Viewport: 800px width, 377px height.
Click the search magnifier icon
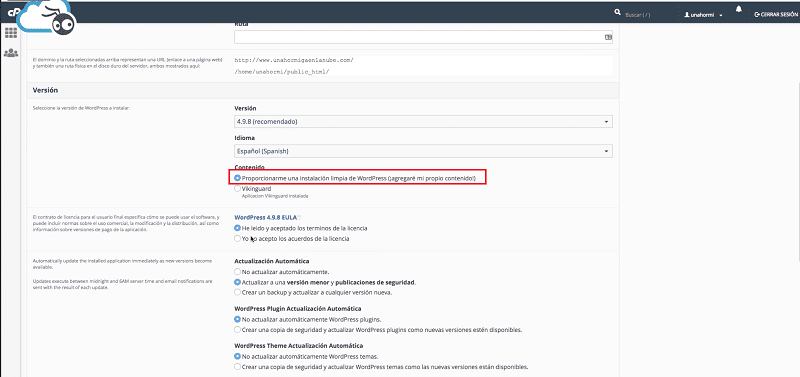(618, 12)
